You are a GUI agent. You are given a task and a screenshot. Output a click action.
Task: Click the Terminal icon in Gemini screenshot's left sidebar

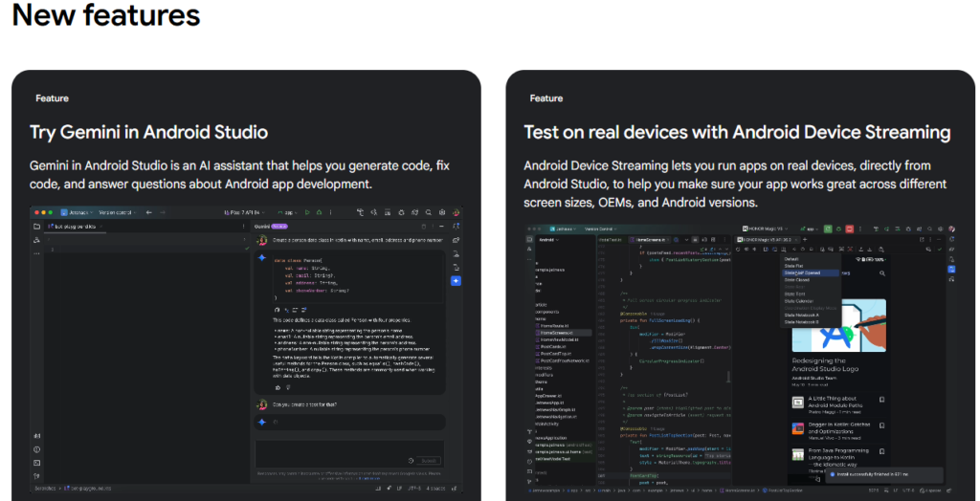[x=37, y=463]
